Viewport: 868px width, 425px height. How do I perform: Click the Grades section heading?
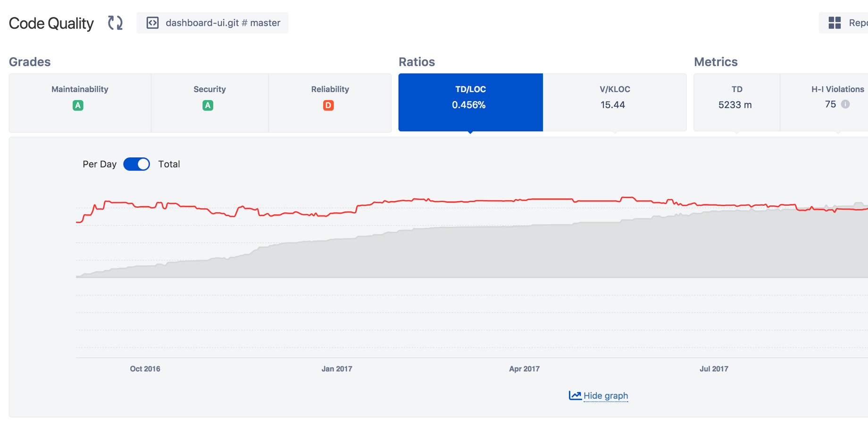tap(30, 62)
